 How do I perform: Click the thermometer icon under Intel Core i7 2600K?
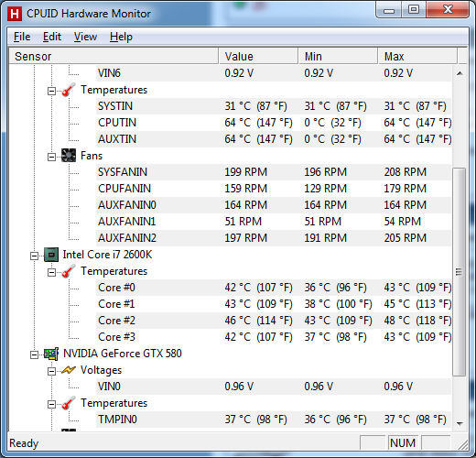click(69, 271)
